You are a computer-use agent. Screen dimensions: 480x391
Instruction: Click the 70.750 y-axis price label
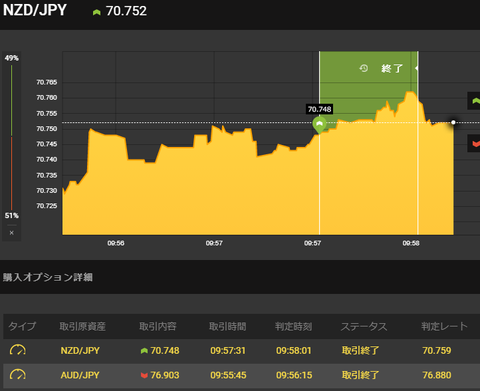point(47,129)
